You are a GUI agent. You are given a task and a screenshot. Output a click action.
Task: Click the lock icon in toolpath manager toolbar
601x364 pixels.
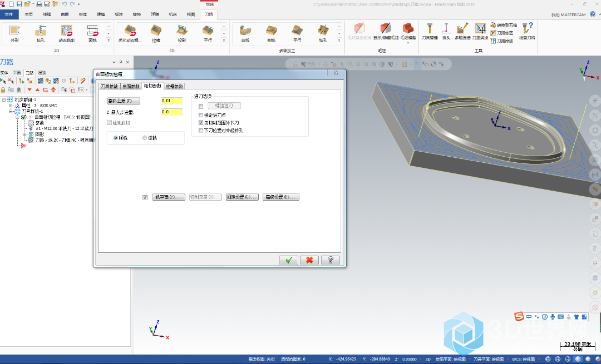(3, 90)
